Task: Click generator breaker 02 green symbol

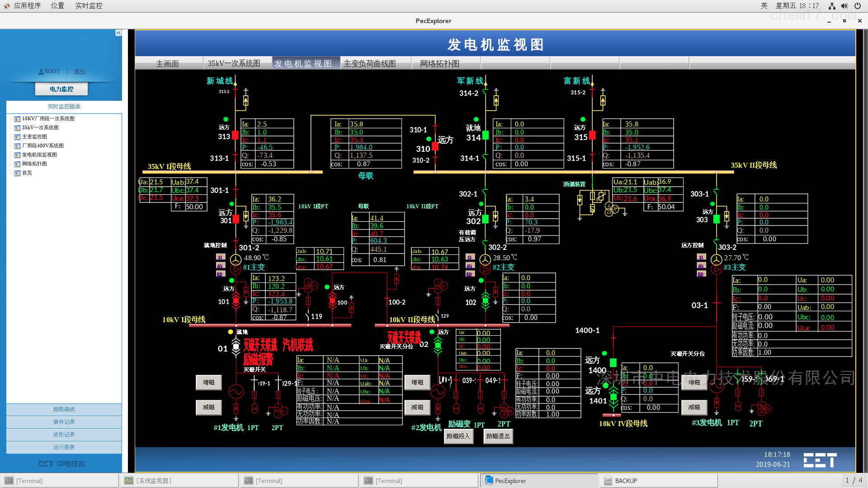Action: [x=438, y=347]
